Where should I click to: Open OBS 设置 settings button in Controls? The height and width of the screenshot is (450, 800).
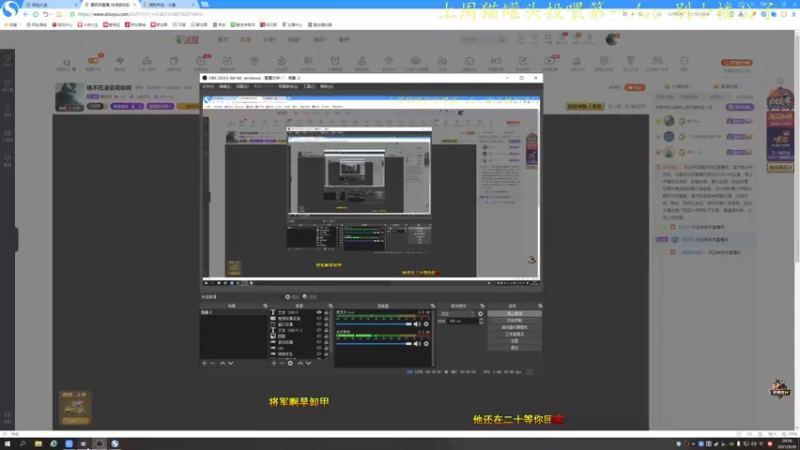514,341
